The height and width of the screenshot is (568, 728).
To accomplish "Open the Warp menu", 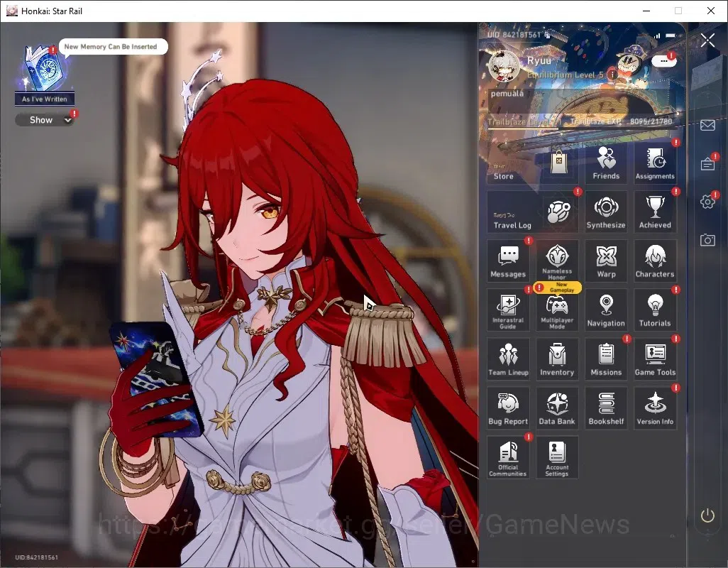I will pos(606,261).
